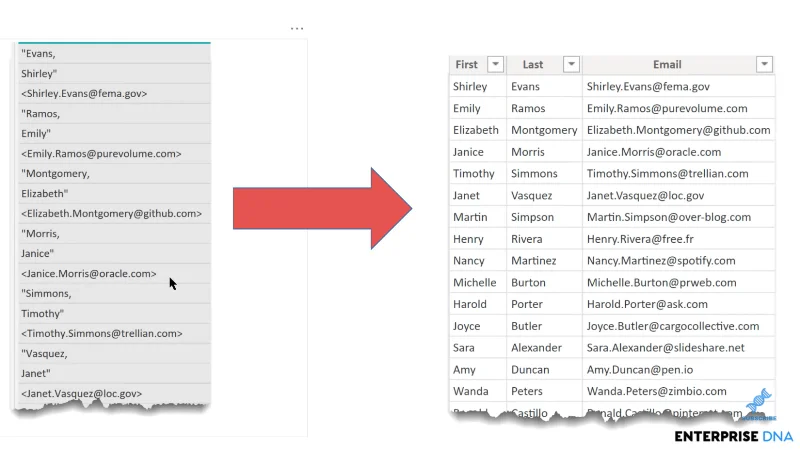The width and height of the screenshot is (800, 450).
Task: Click the <Janet.Vasquez@loc.gov> list row
Action: pos(114,393)
